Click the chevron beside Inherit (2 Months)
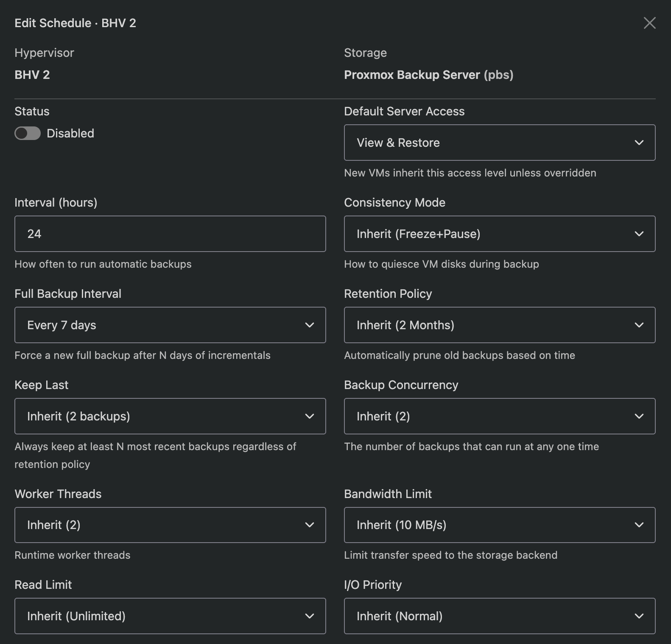671x644 pixels. [x=639, y=325]
